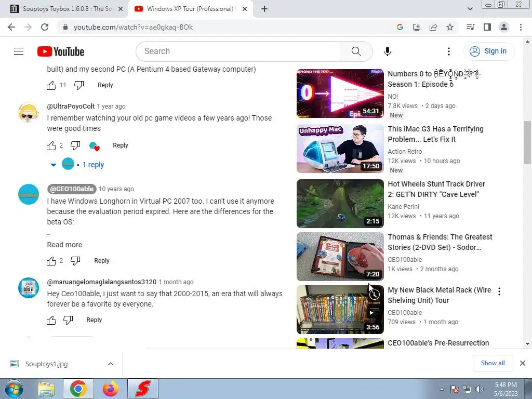Like @UltraPoyoColt's comment
Viewport: 532px width, 399px height.
pos(51,145)
